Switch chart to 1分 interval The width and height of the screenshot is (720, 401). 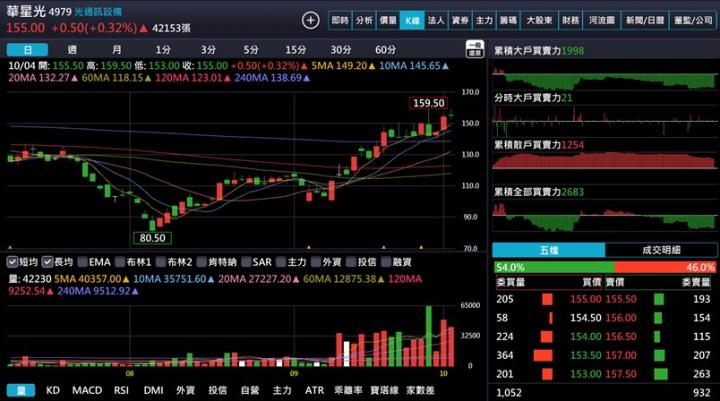[163, 50]
